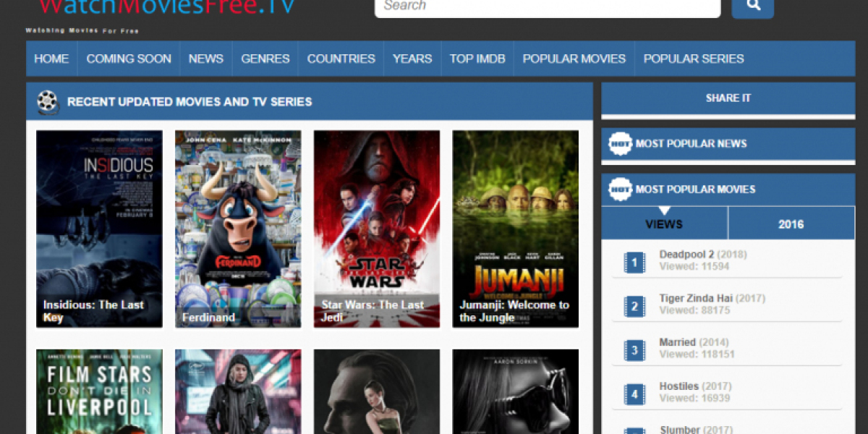Open the HOME menu item
This screenshot has height=434, width=868.
coord(51,59)
